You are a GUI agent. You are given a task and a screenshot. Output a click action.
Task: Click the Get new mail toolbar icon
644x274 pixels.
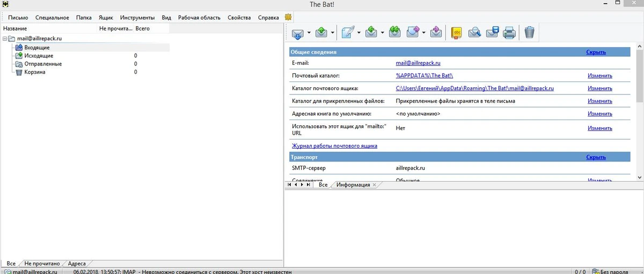(x=298, y=33)
